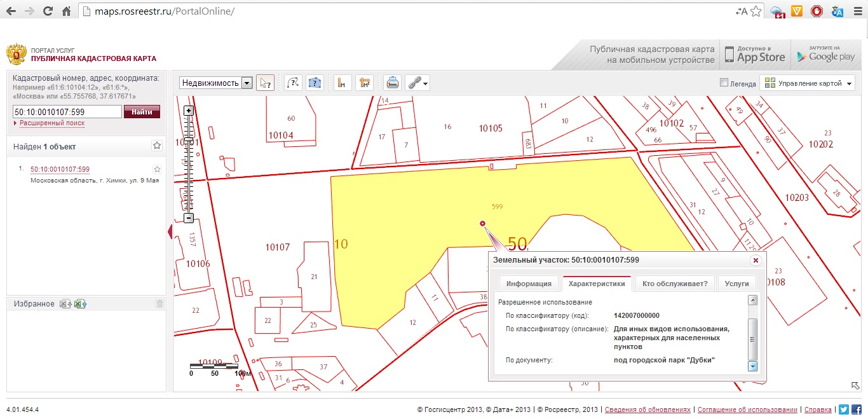Go forward in the browser
This screenshot has height=419, width=868.
(29, 11)
